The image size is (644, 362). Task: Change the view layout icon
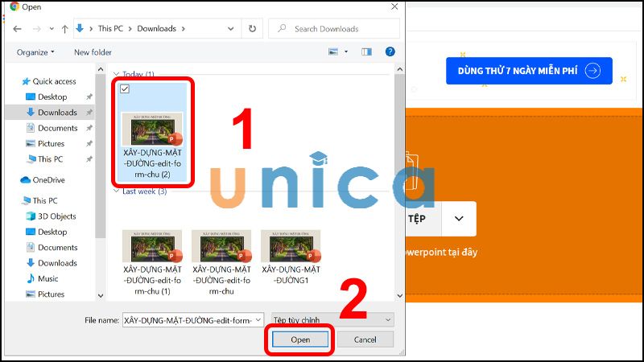[x=333, y=51]
